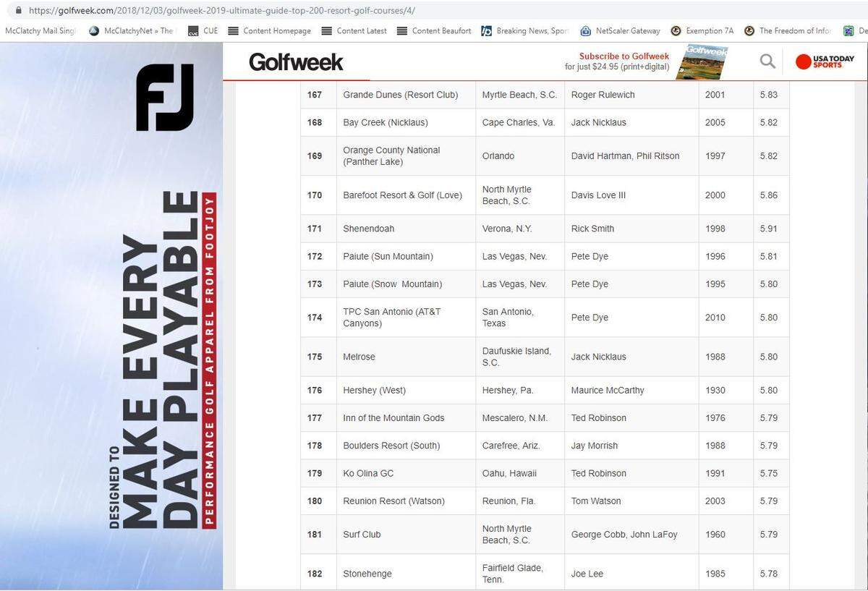Image resolution: width=868 pixels, height=591 pixels.
Task: Click 'Grande Dunes (Resort Club)' cell
Action: 405,95
